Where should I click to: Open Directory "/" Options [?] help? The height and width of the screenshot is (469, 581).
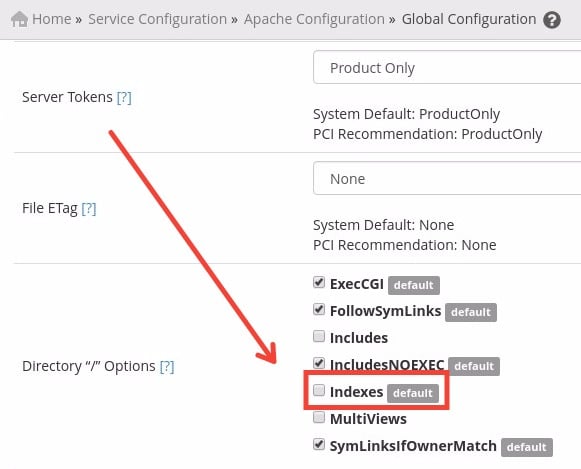pos(167,366)
